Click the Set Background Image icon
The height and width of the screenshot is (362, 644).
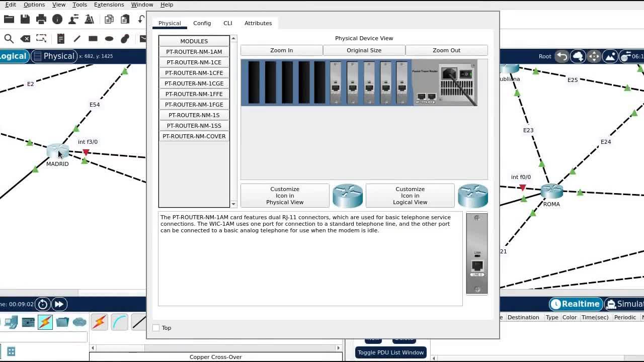(x=610, y=56)
